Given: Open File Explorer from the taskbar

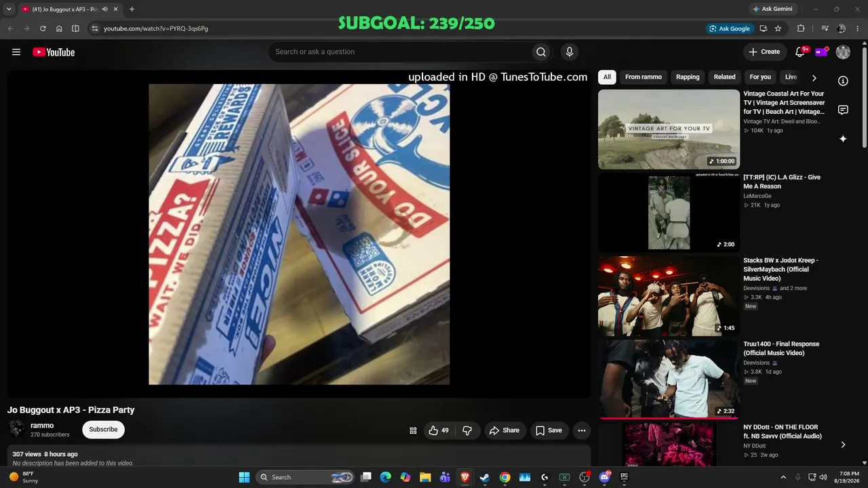Looking at the screenshot, I should [425, 477].
